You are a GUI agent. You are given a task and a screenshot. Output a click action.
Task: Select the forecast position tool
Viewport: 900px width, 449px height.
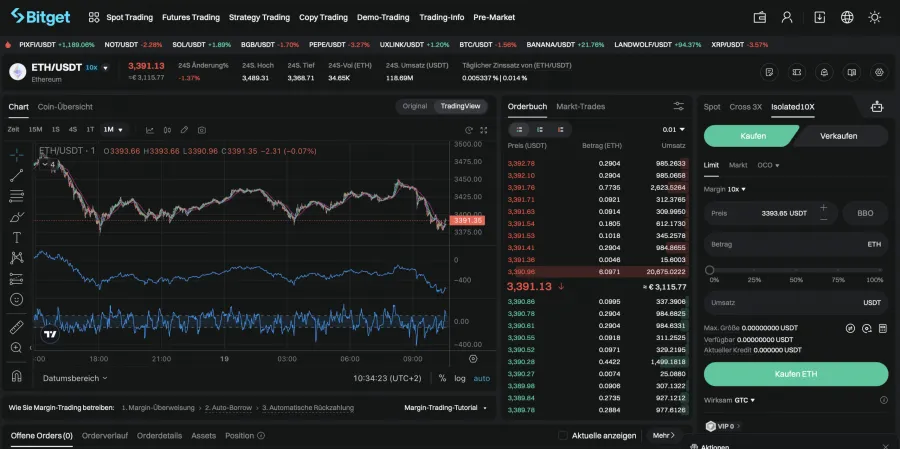[x=17, y=279]
